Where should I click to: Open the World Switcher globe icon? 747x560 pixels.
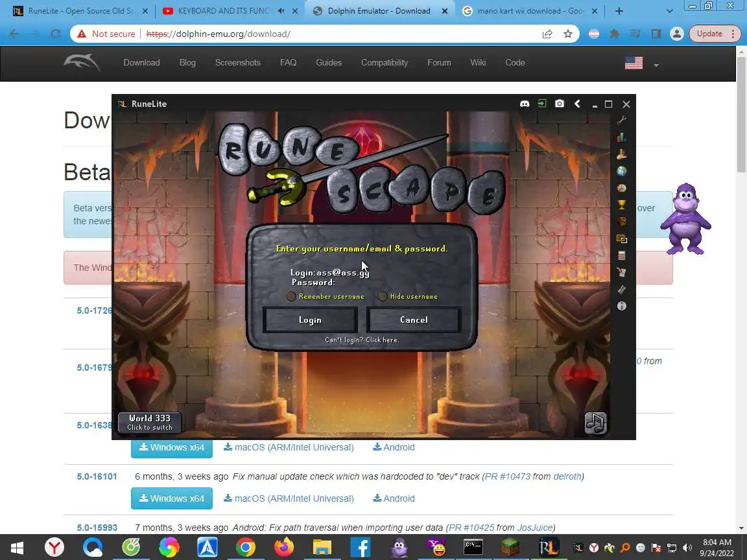tap(622, 171)
